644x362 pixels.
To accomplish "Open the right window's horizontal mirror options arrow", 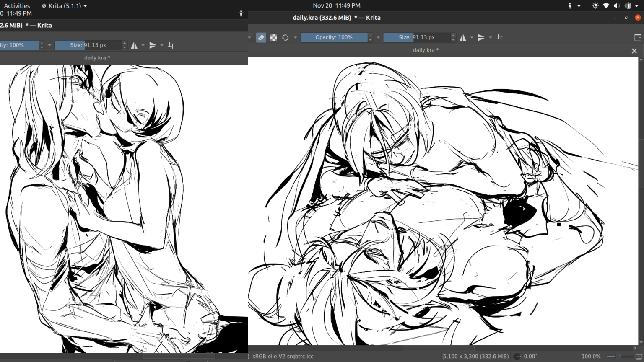I will (472, 38).
